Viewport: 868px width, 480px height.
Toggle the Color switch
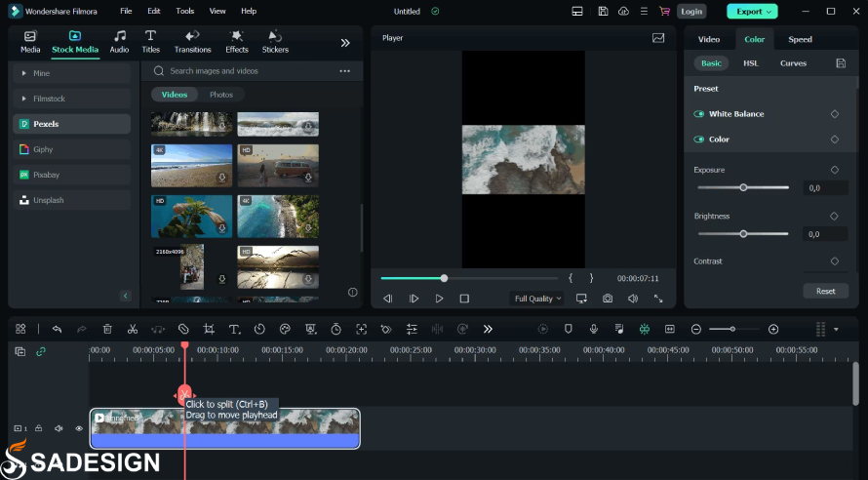pyautogui.click(x=699, y=140)
